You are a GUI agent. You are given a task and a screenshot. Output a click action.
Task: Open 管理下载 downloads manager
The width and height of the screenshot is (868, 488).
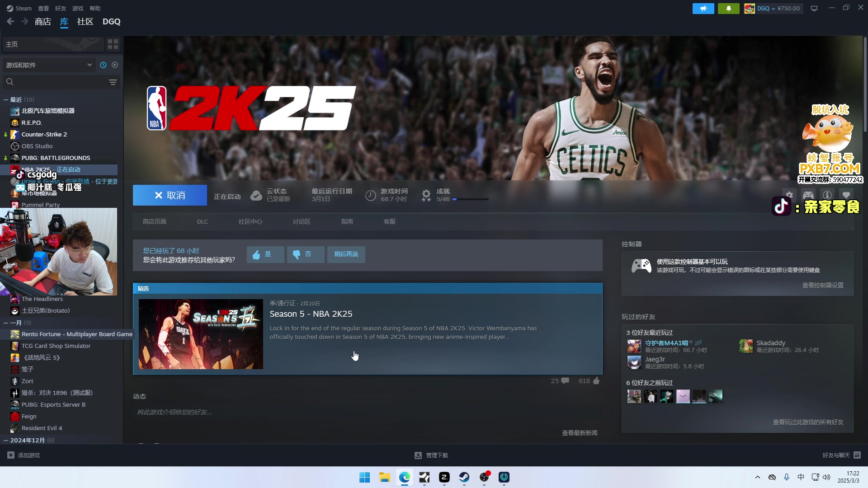pyautogui.click(x=431, y=455)
